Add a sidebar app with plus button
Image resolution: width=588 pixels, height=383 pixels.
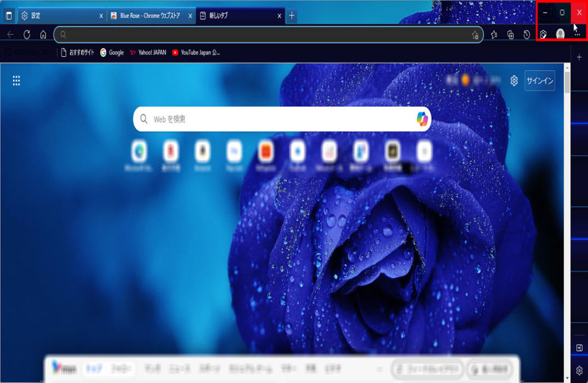coord(579,57)
